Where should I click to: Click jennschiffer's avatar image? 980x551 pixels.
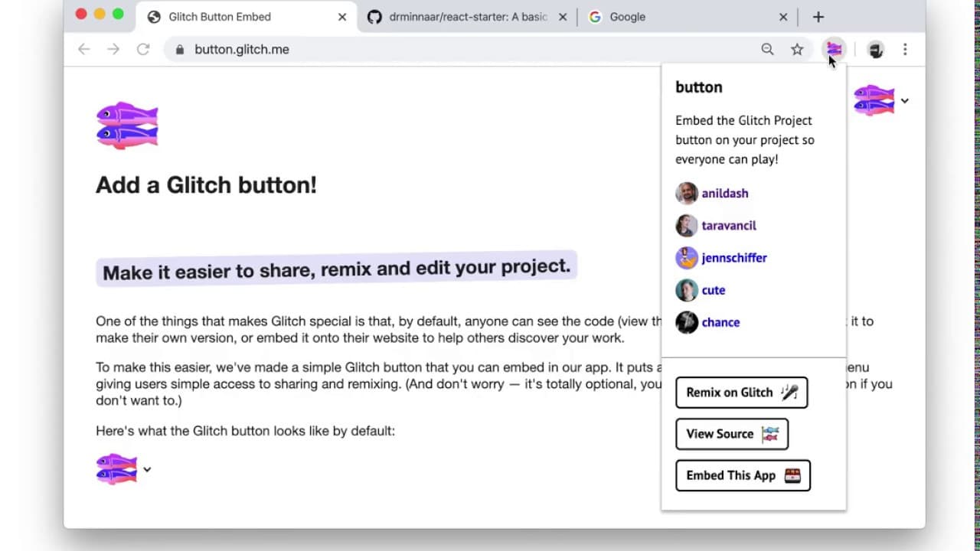[x=687, y=257]
